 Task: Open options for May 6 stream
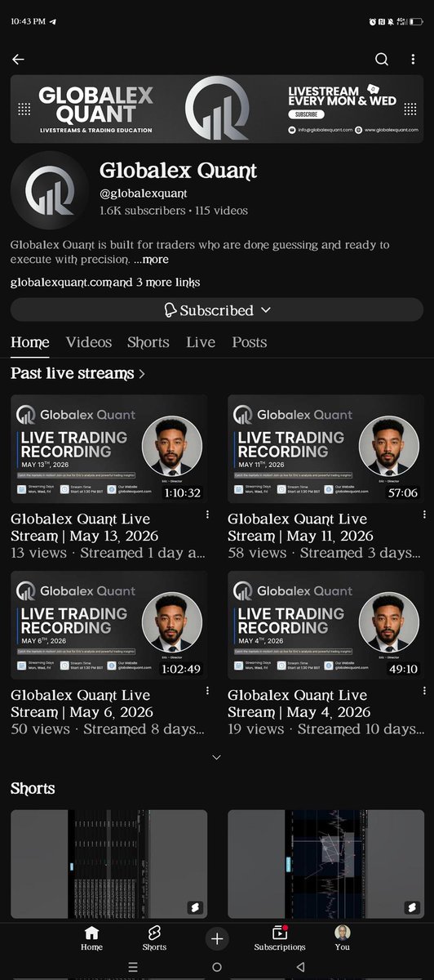(x=207, y=692)
